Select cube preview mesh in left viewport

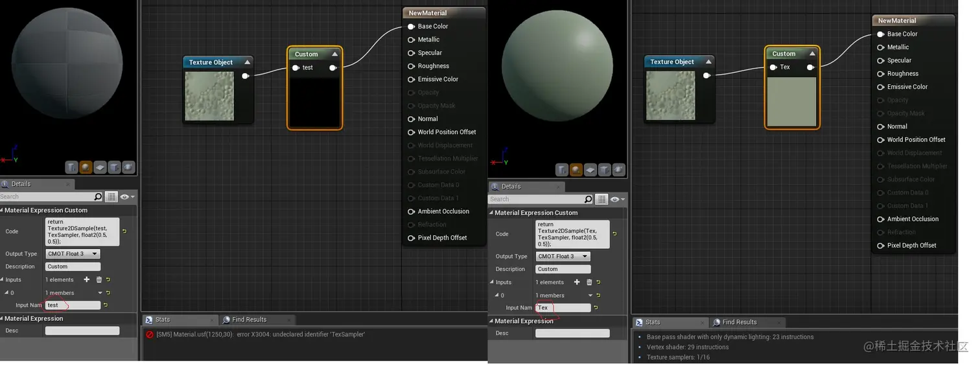pos(114,167)
